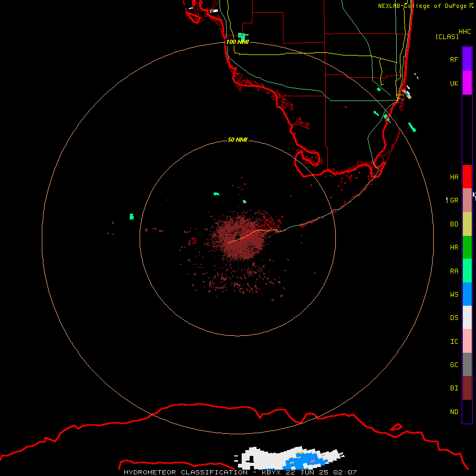Click the GR pinkish-brown legend swatch
Screen dimensions: 476x476
(x=467, y=200)
